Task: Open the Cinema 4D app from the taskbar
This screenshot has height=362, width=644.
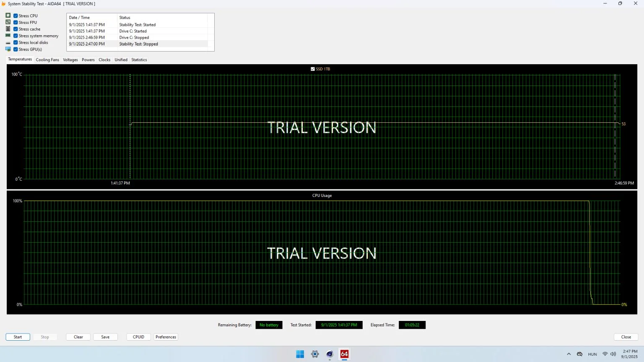Action: tap(330, 354)
